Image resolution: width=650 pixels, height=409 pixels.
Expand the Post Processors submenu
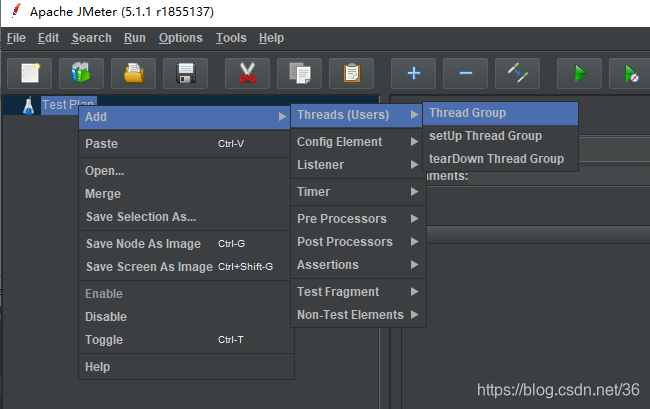point(357,242)
